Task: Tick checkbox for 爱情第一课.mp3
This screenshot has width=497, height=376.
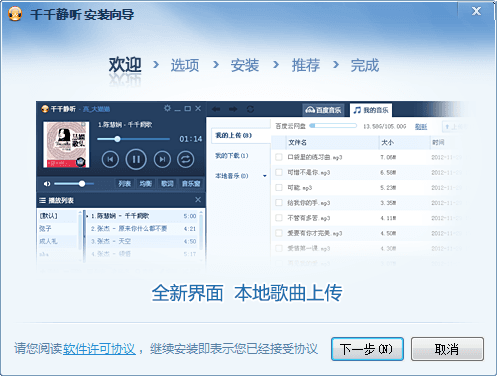Action: pyautogui.click(x=279, y=248)
